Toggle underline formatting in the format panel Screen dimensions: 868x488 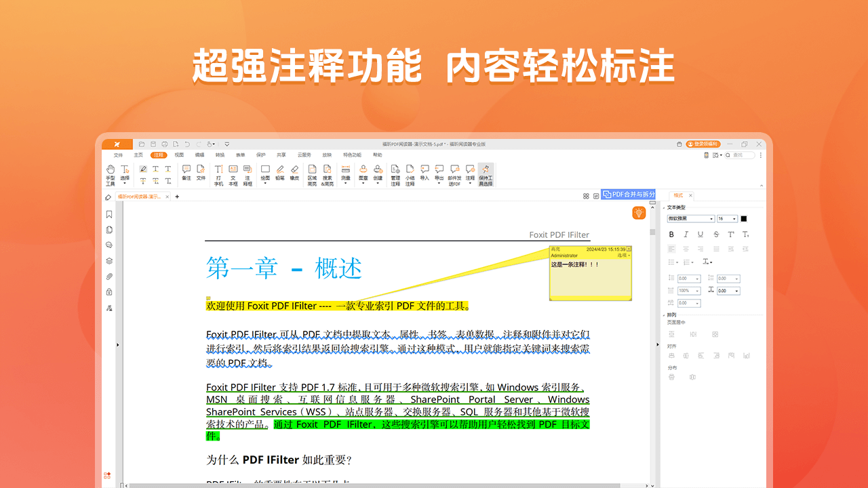pos(701,234)
